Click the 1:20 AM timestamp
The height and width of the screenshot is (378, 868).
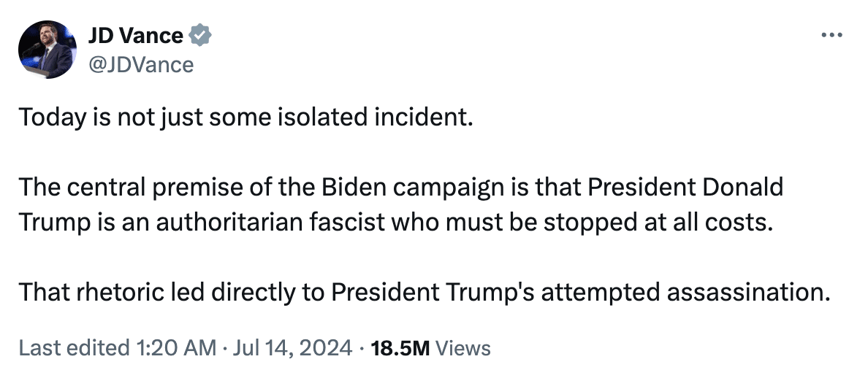click(x=175, y=348)
